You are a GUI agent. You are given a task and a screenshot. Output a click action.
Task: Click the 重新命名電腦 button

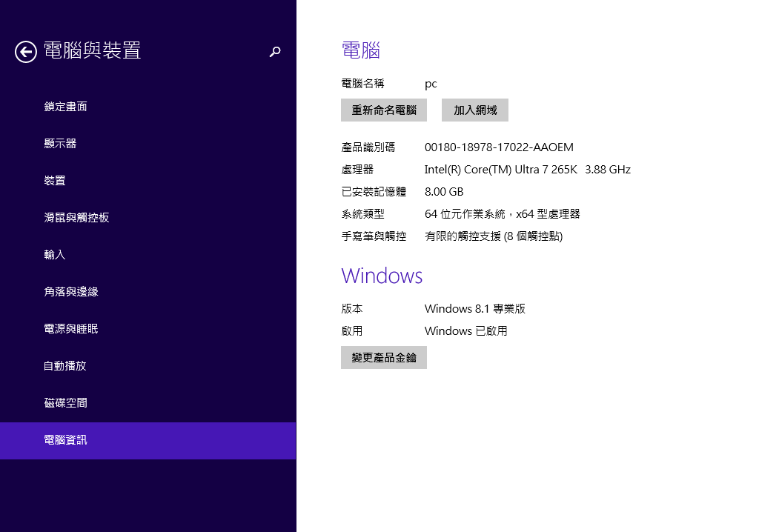(384, 110)
